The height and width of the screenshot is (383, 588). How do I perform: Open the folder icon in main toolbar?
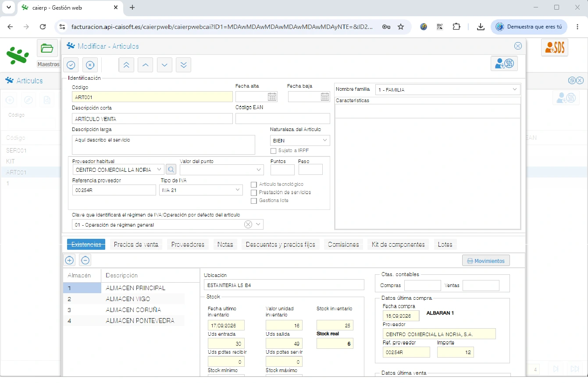(47, 48)
